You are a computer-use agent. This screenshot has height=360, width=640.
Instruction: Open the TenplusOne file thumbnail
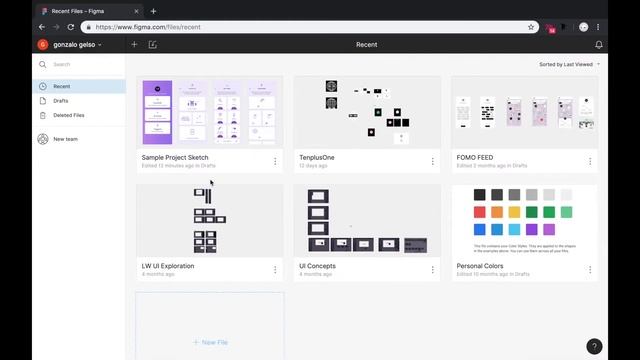click(x=367, y=112)
